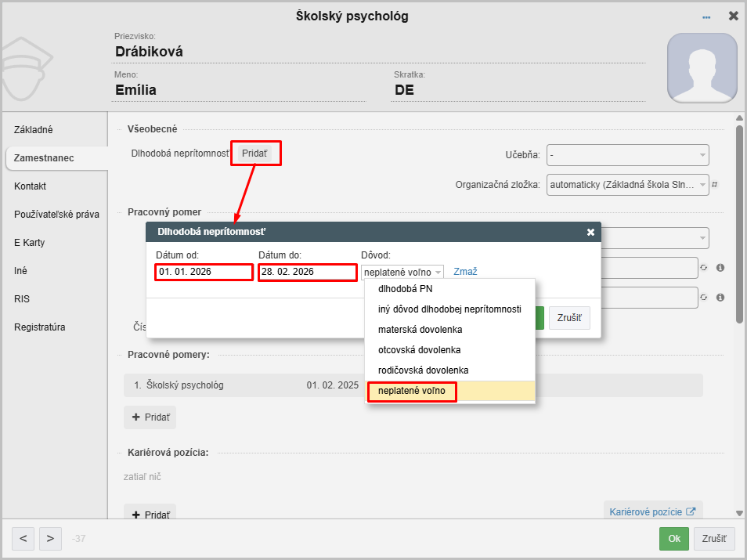This screenshot has width=747, height=560.
Task: Expand the Učebňa dropdown
Action: point(627,155)
